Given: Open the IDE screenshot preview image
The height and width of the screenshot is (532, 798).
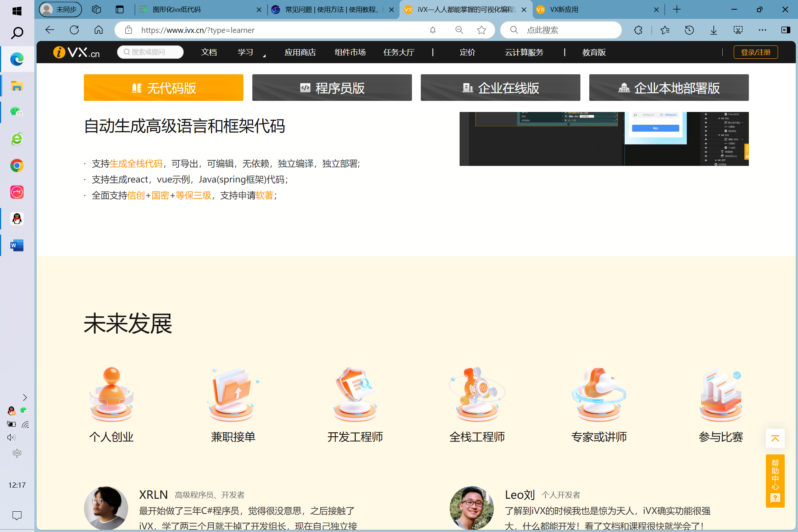Looking at the screenshot, I should pos(604,139).
